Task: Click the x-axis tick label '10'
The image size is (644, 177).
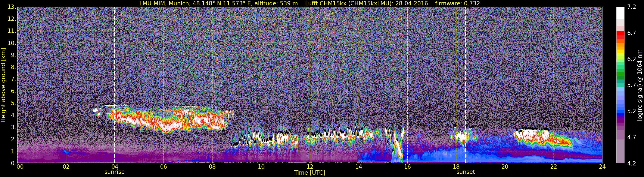Action: [261, 167]
